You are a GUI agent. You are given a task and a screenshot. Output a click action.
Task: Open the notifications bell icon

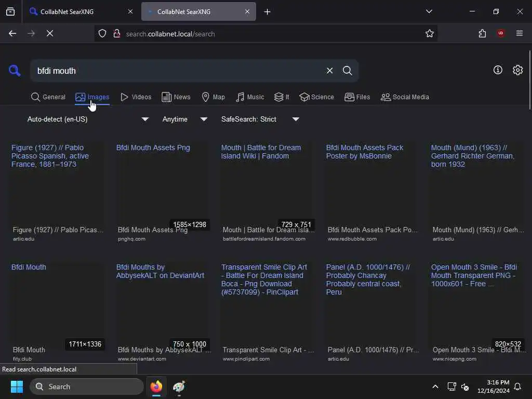click(517, 387)
